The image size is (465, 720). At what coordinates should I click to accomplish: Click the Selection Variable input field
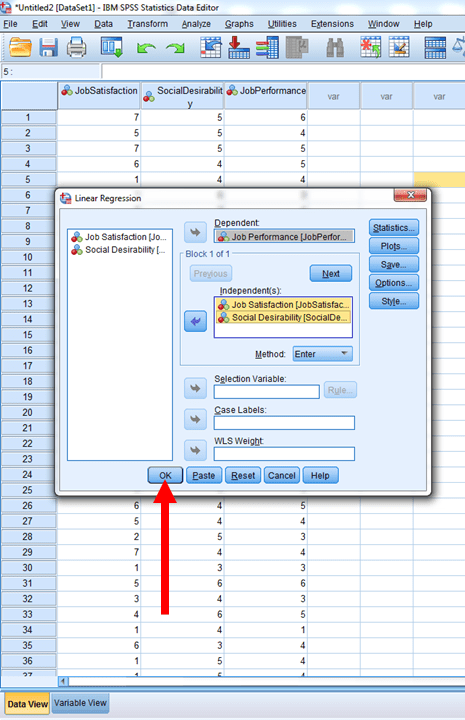(x=267, y=392)
